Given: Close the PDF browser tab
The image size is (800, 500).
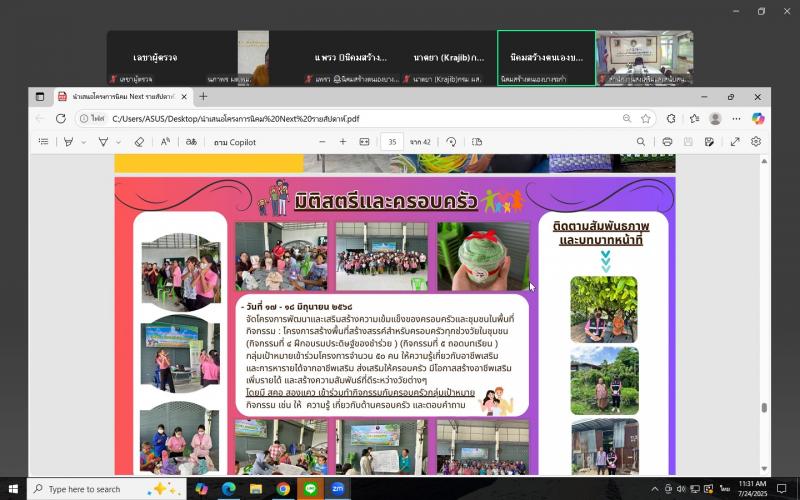Looking at the screenshot, I should 184,96.
